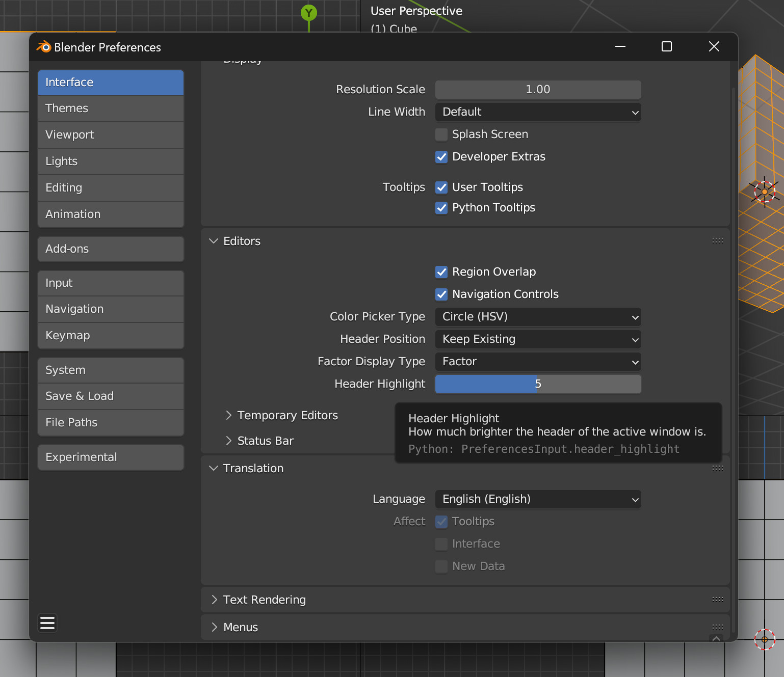
Task: Click the Y axis gizmo in viewport
Action: (x=308, y=13)
